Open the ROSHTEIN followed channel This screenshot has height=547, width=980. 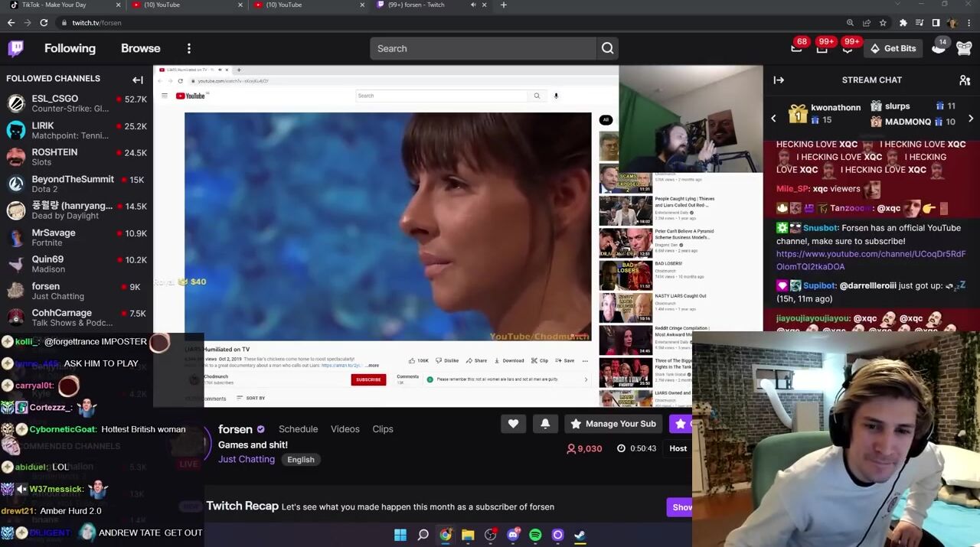[x=77, y=157]
